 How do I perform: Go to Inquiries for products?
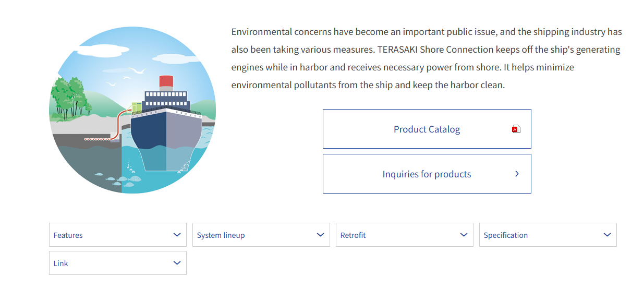[x=427, y=174]
